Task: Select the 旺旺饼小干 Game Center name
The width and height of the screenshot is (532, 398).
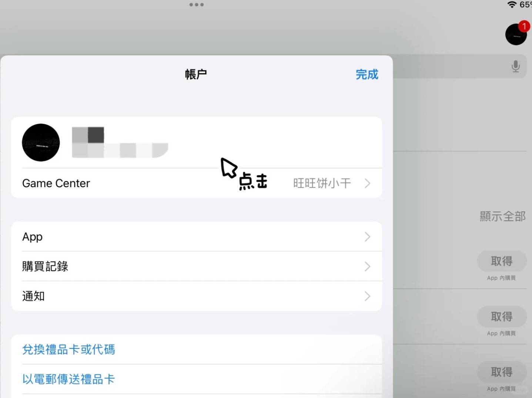Action: [322, 183]
